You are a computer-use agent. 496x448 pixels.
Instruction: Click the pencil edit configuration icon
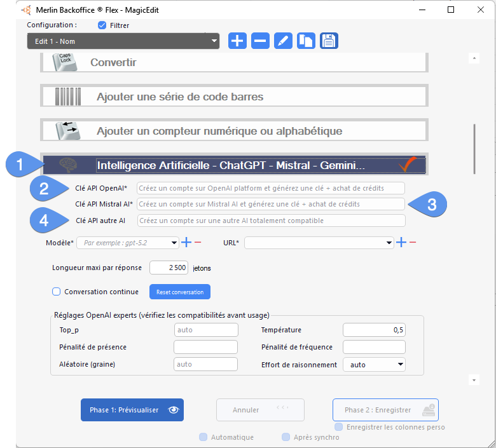pos(283,41)
